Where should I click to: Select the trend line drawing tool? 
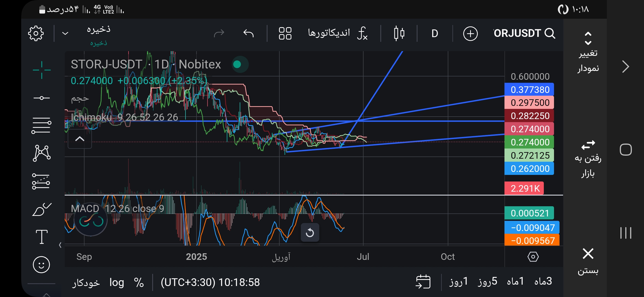[42, 98]
